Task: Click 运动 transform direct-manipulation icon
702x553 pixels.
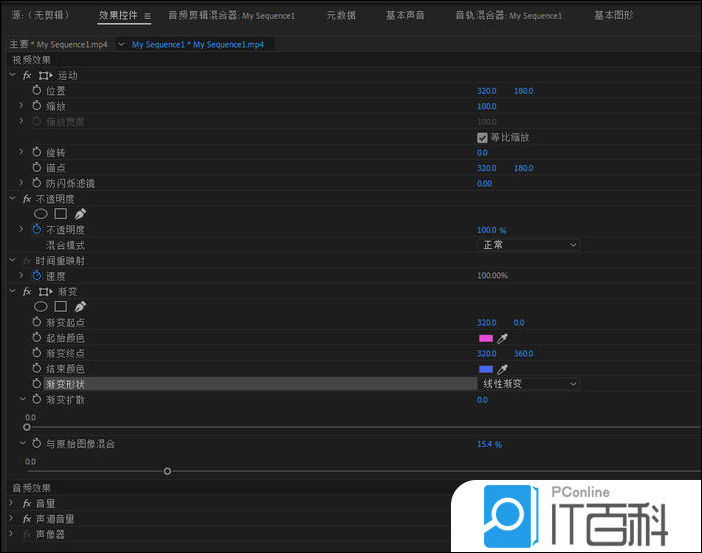Action: click(45, 76)
